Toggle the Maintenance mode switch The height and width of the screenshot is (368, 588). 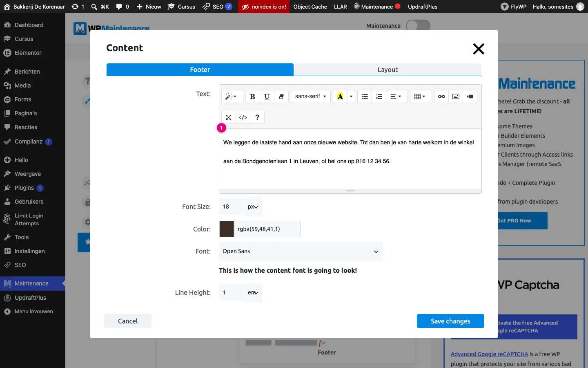click(x=418, y=25)
